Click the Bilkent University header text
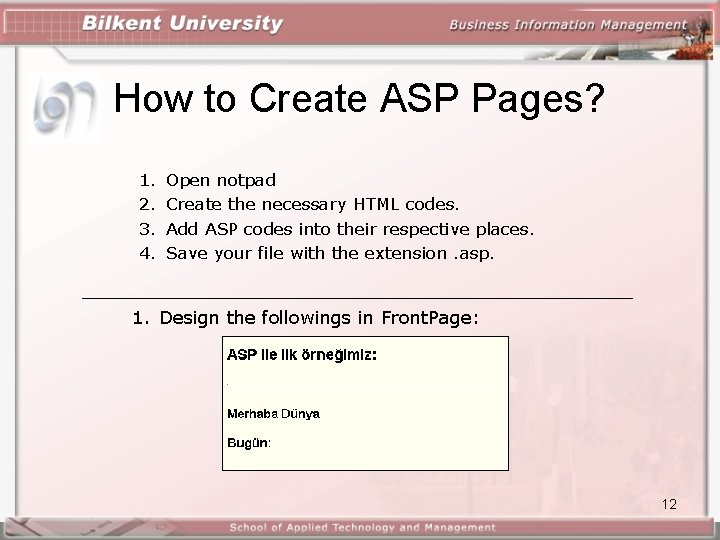 (x=182, y=24)
